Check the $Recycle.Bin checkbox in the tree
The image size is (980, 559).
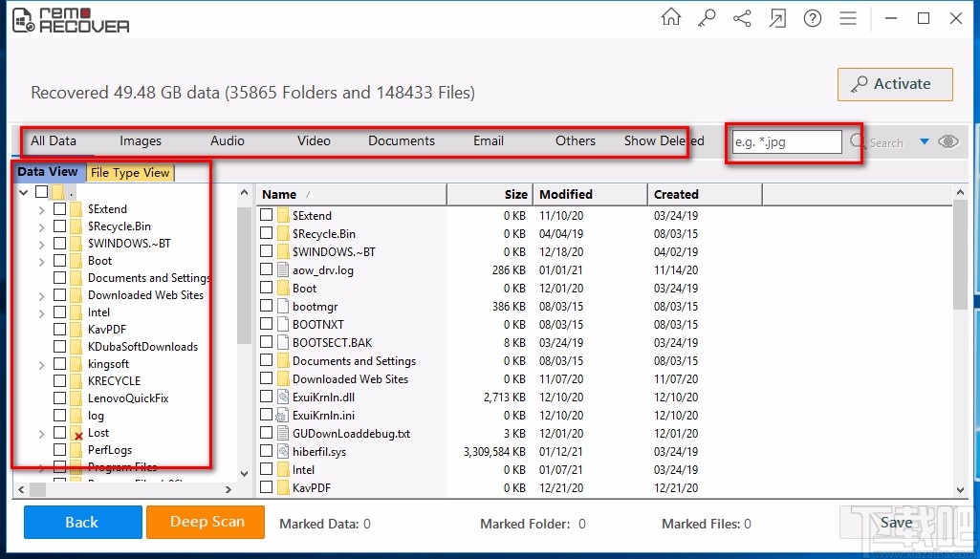coord(60,226)
